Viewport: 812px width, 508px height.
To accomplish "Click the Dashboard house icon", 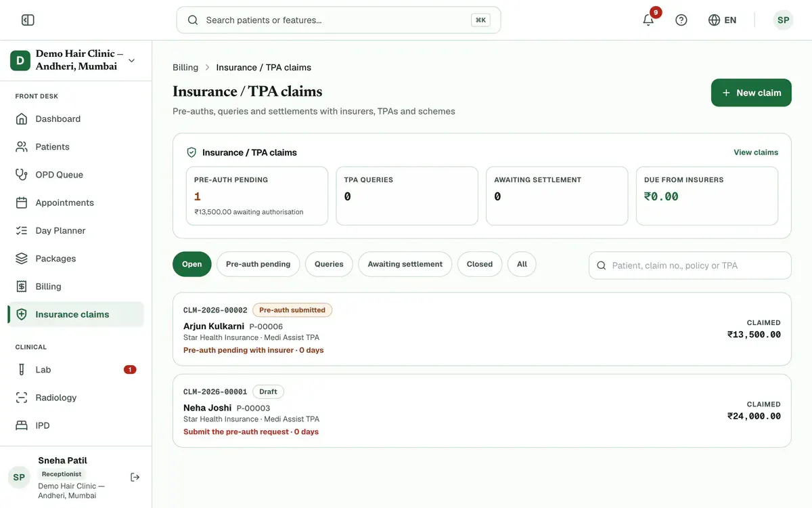I will tap(22, 119).
